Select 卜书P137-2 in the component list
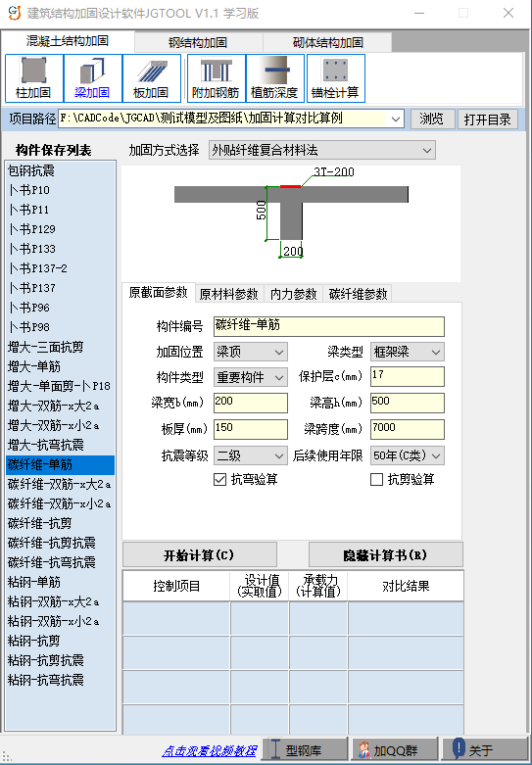 pos(60,268)
